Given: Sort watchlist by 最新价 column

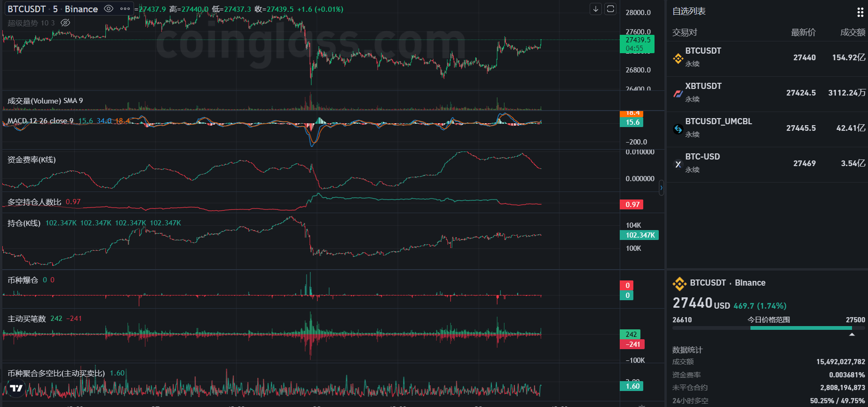Looking at the screenshot, I should pos(803,32).
